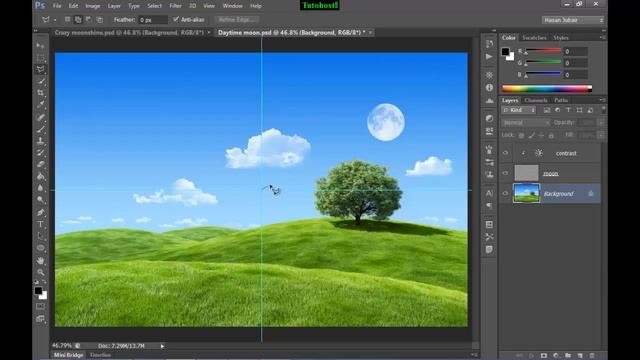640x360 pixels.
Task: Filter layers by type layers icon
Action: pos(568,110)
